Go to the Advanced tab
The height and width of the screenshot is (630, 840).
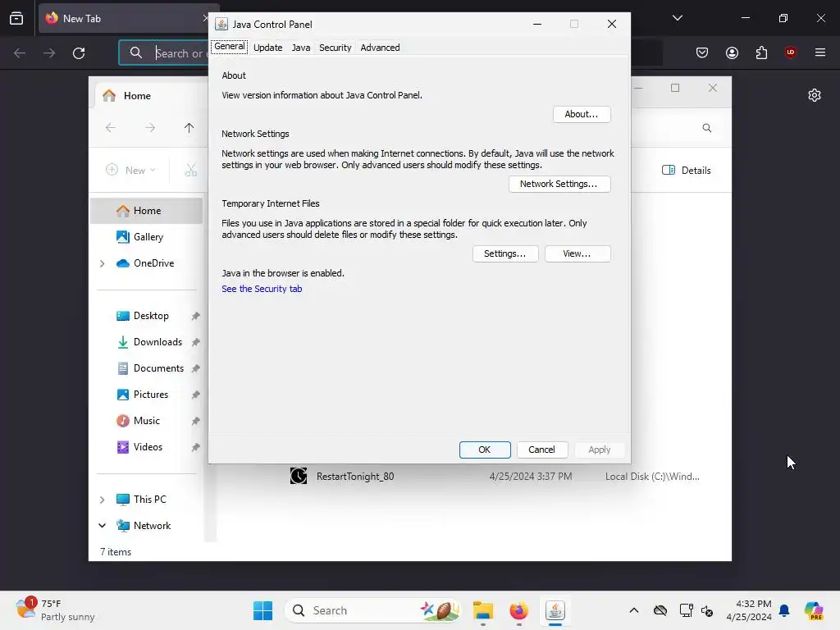380,47
